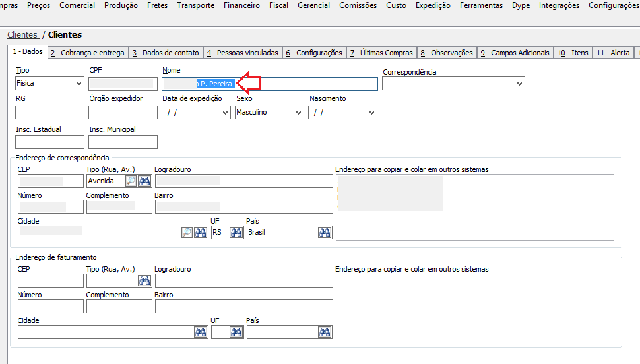Open the Gerencial menu
Image resolution: width=640 pixels, height=364 pixels.
coord(313,5)
